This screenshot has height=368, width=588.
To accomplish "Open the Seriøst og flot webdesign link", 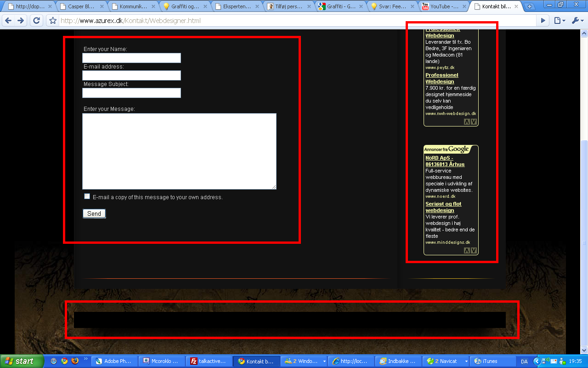I will click(x=443, y=207).
